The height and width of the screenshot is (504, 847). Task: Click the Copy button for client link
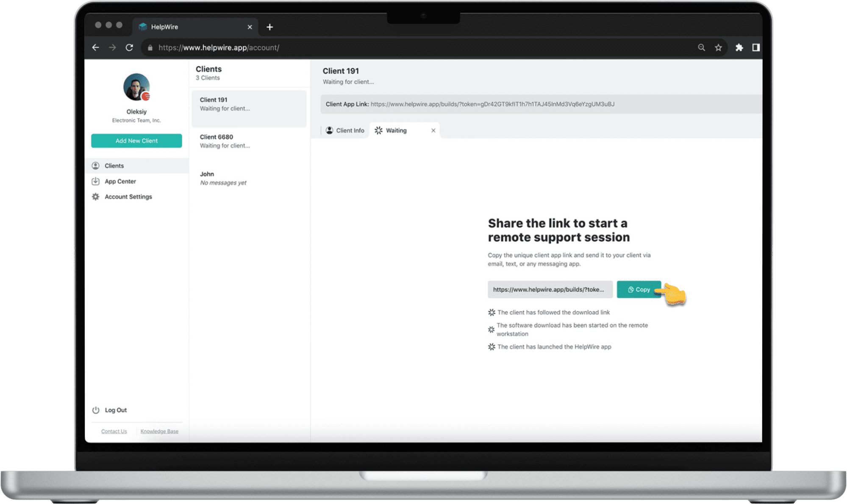pos(638,289)
